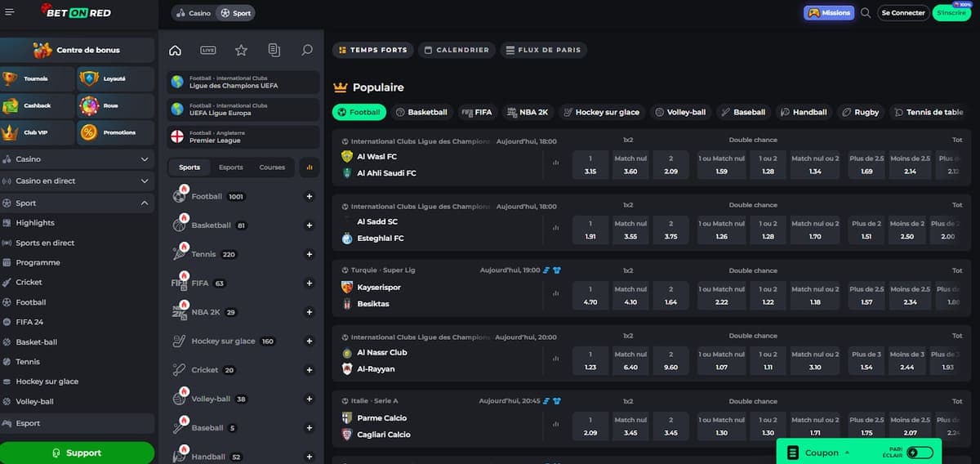Show stats for Parme Calcio match
Viewport: 980px width, 464px height.
556,424
